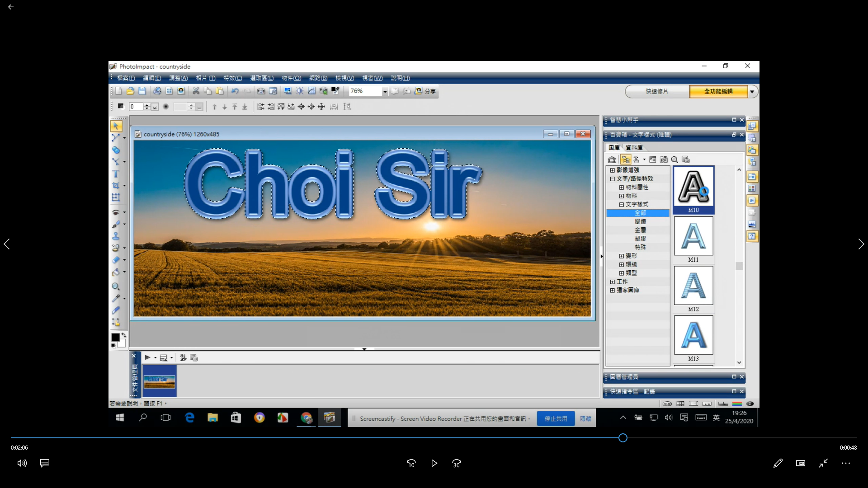Select the M11 text style thumbnail

[693, 236]
